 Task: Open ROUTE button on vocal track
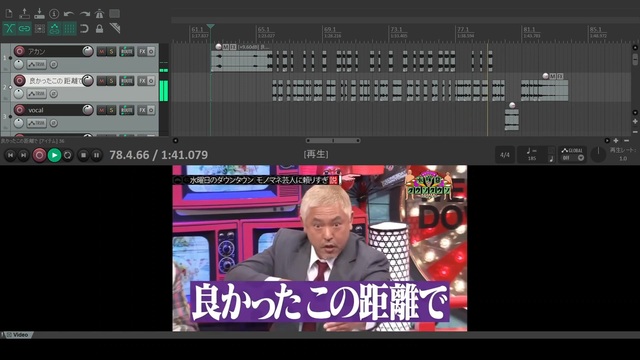pyautogui.click(x=127, y=110)
